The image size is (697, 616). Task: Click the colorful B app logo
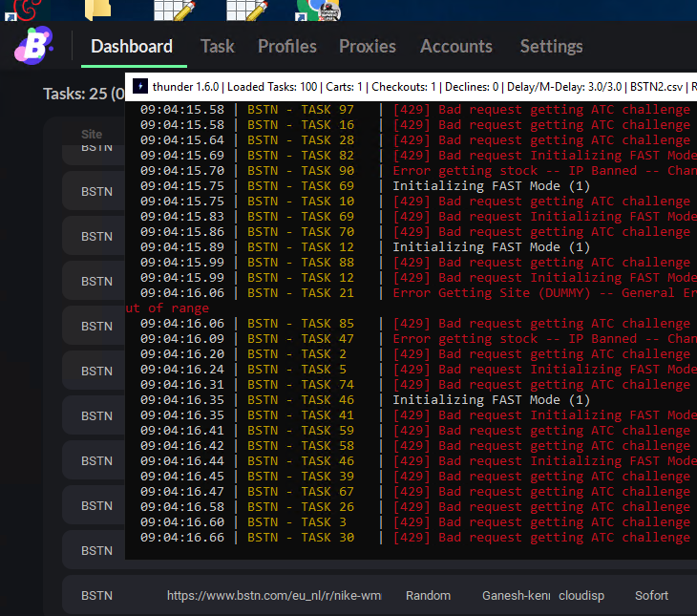[33, 46]
